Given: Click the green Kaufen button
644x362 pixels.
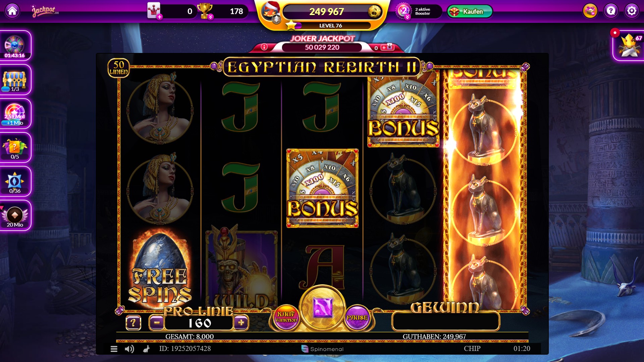Looking at the screenshot, I should (x=470, y=11).
